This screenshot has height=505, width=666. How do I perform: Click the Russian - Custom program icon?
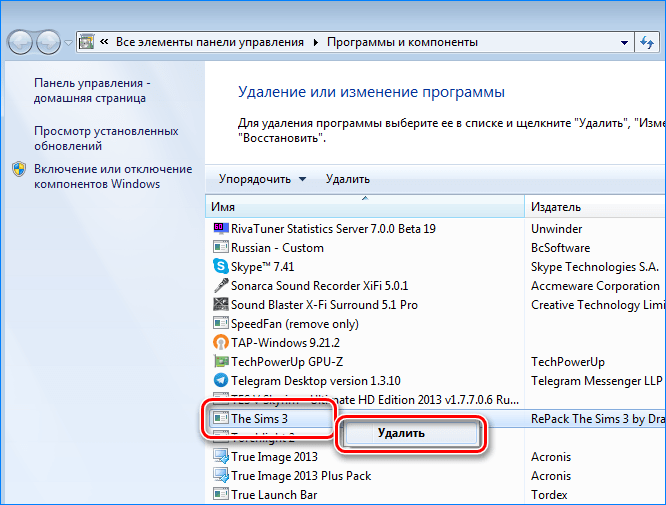pyautogui.click(x=221, y=247)
